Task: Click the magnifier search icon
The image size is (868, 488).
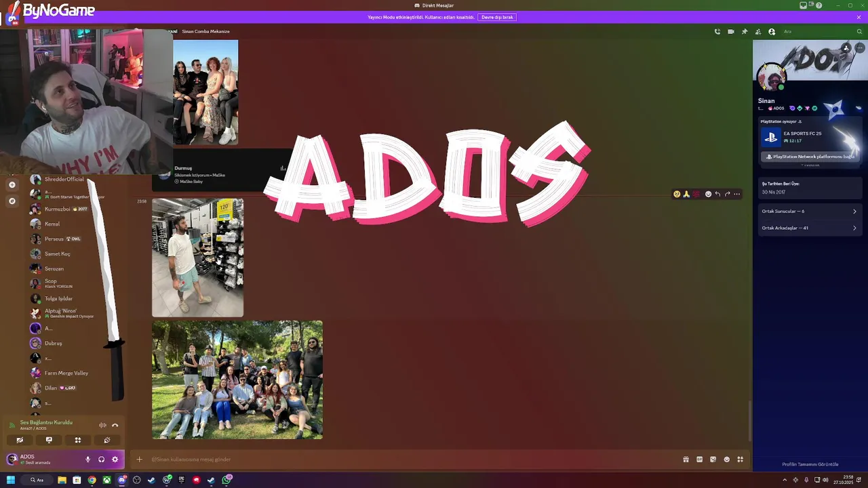Action: [x=859, y=31]
